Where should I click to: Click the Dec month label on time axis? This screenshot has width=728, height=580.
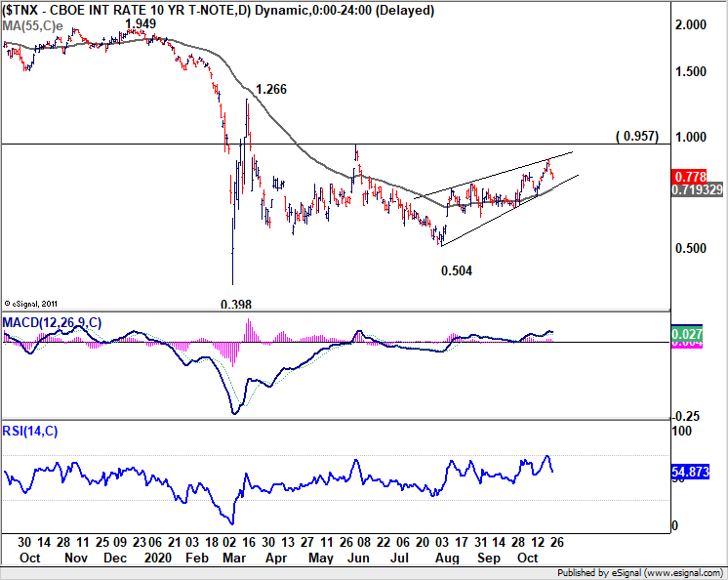[x=115, y=558]
